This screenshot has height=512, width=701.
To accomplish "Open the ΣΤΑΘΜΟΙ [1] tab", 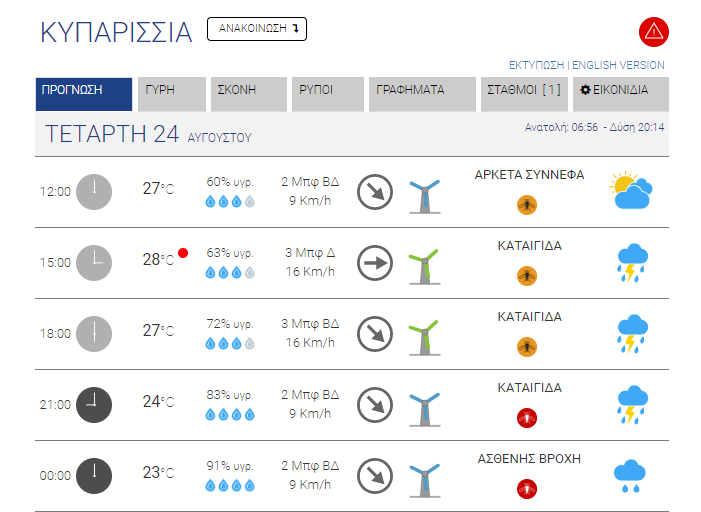I will [524, 94].
